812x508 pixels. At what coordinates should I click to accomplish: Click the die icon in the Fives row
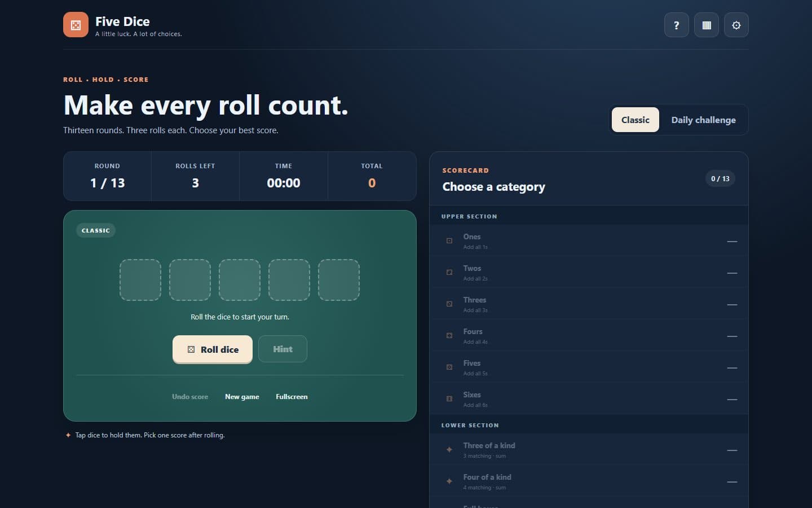[449, 367]
